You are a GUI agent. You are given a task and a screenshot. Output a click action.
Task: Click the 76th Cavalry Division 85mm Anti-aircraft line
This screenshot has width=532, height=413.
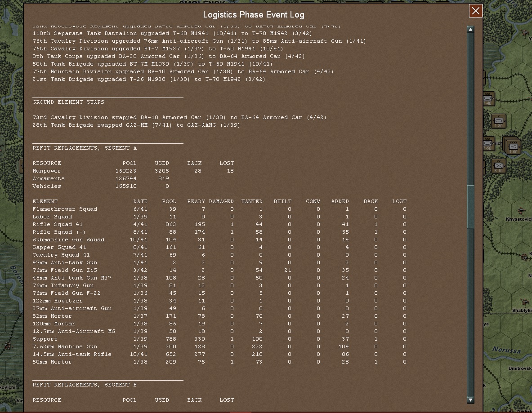(199, 41)
